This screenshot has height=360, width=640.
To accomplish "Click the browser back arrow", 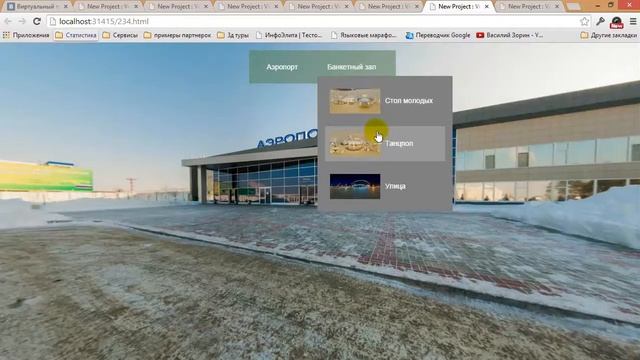I will pyautogui.click(x=8, y=21).
